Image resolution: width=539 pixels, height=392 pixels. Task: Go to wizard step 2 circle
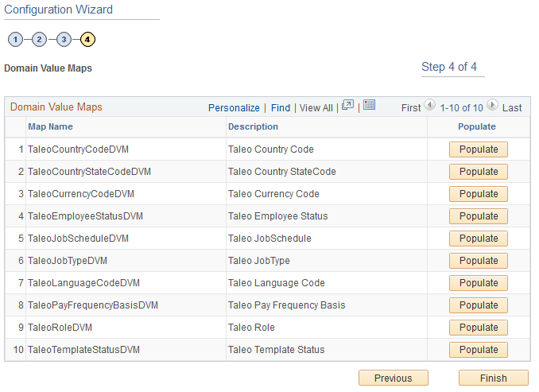tap(39, 40)
